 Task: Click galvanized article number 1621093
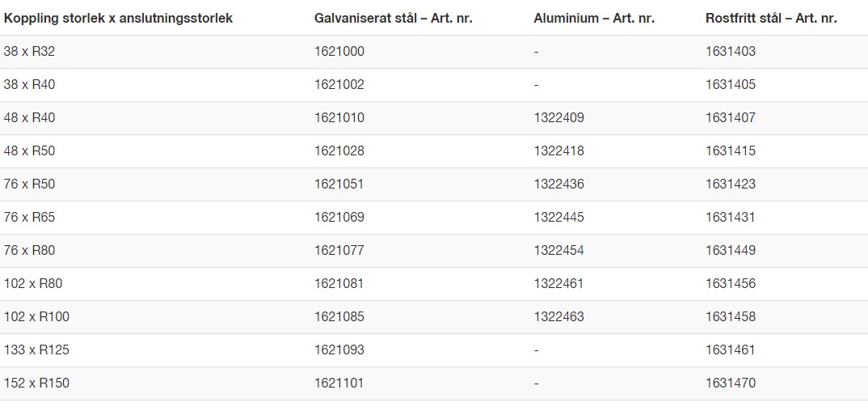339,350
